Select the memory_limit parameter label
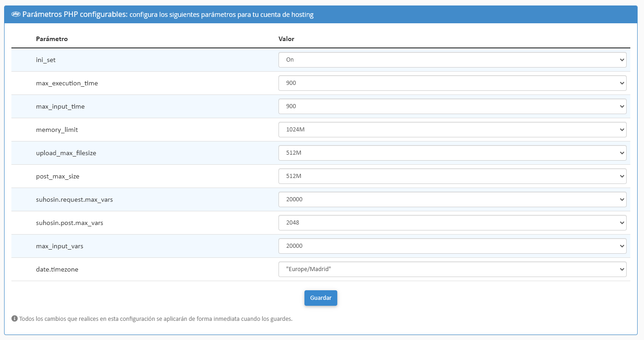 click(x=57, y=130)
